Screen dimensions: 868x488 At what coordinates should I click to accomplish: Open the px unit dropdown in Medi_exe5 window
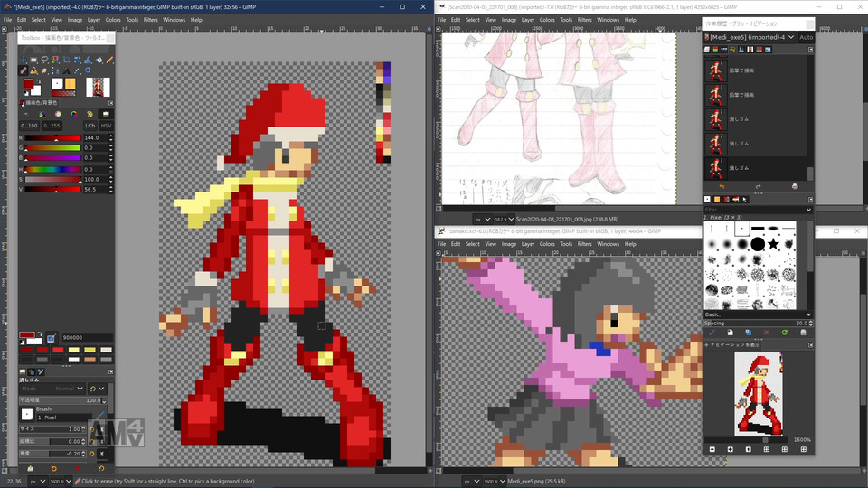[x=38, y=481]
